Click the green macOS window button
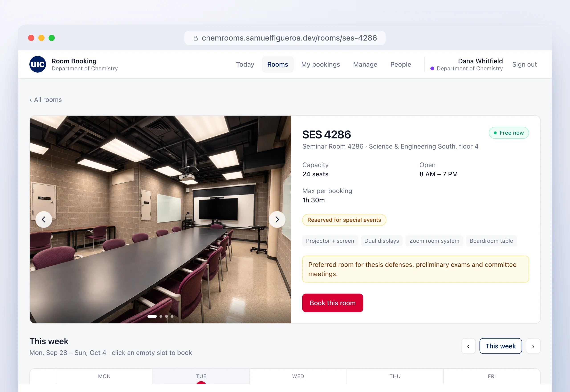 (52, 38)
